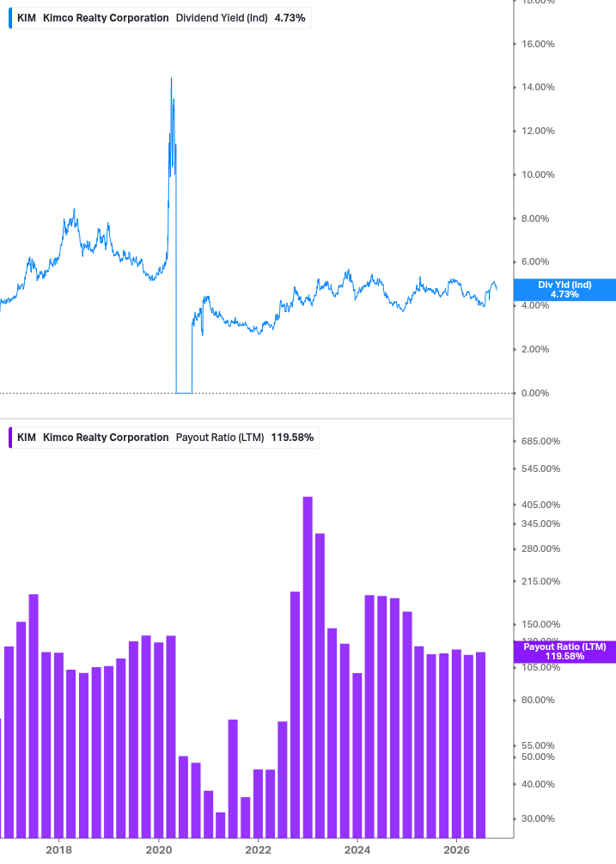
Task: Click the 6.00% dividend yield axis label
Action: 535,261
